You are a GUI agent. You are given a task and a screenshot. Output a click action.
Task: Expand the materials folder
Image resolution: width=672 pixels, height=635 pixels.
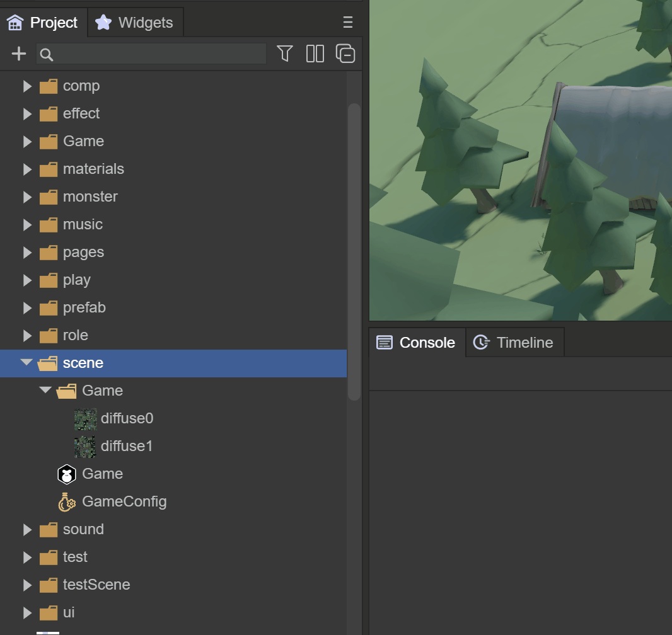pos(27,169)
